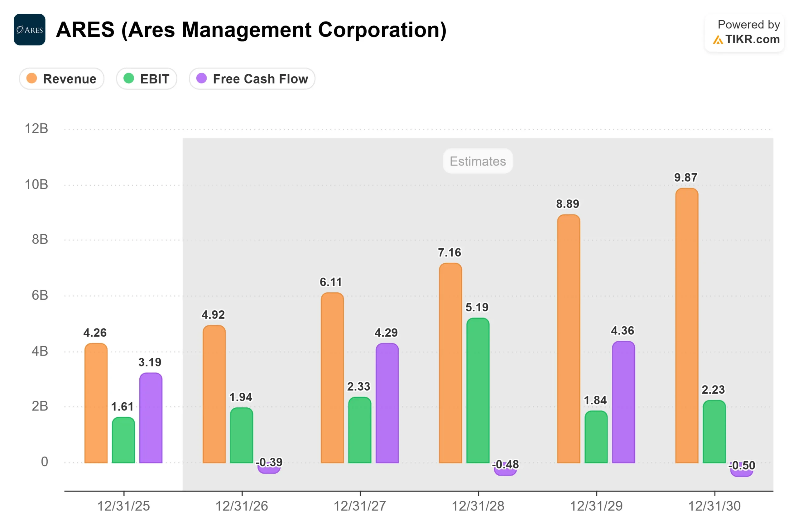Select the negative -0.50 Free Cash Flow bar
The width and height of the screenshot is (798, 532).
[x=742, y=470]
